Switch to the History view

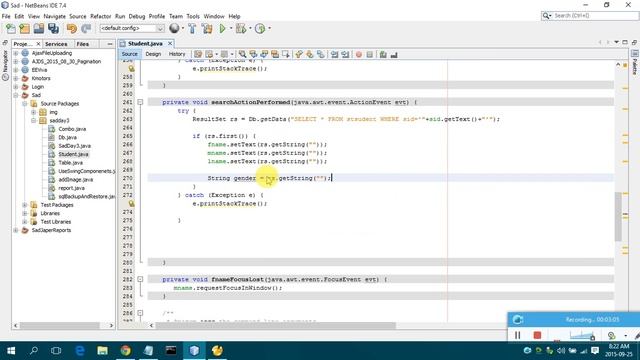coord(177,54)
